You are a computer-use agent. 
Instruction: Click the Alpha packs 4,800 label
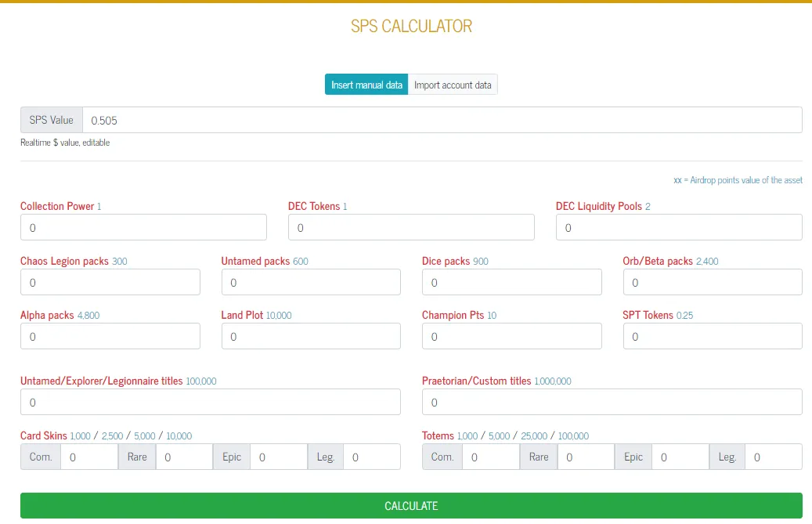click(60, 315)
